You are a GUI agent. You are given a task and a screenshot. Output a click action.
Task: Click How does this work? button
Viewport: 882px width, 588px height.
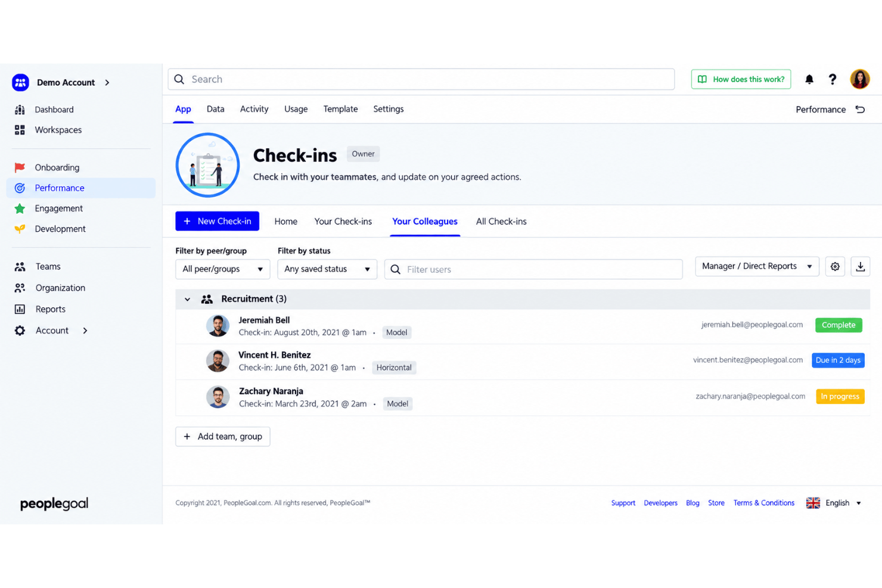click(x=741, y=79)
